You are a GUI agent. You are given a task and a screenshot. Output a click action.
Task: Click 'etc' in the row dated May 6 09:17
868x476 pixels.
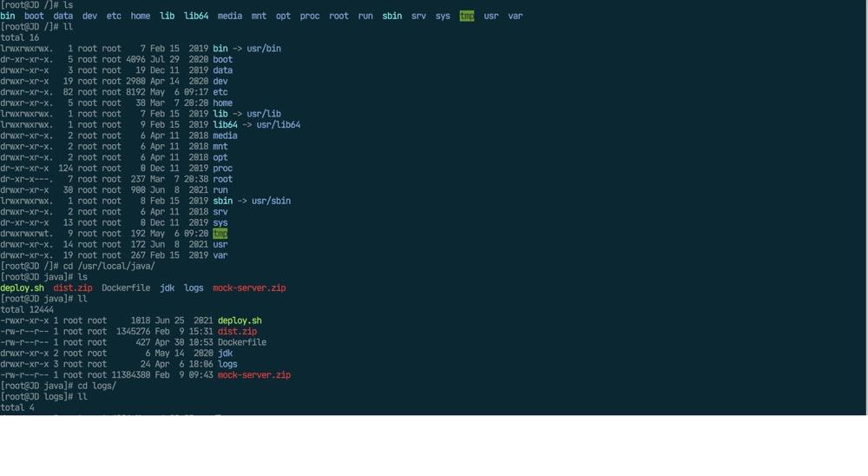(x=220, y=92)
